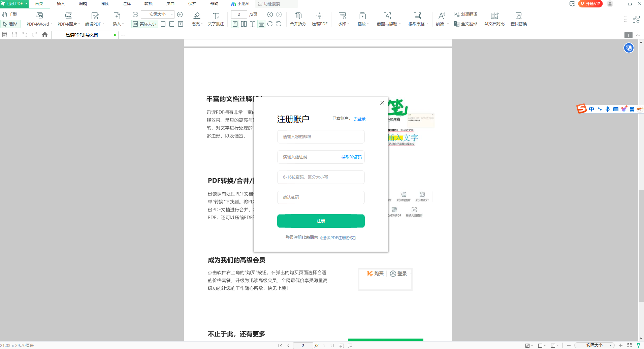Click the email input field in registration dialog
Image resolution: width=644 pixels, height=349 pixels.
click(320, 136)
